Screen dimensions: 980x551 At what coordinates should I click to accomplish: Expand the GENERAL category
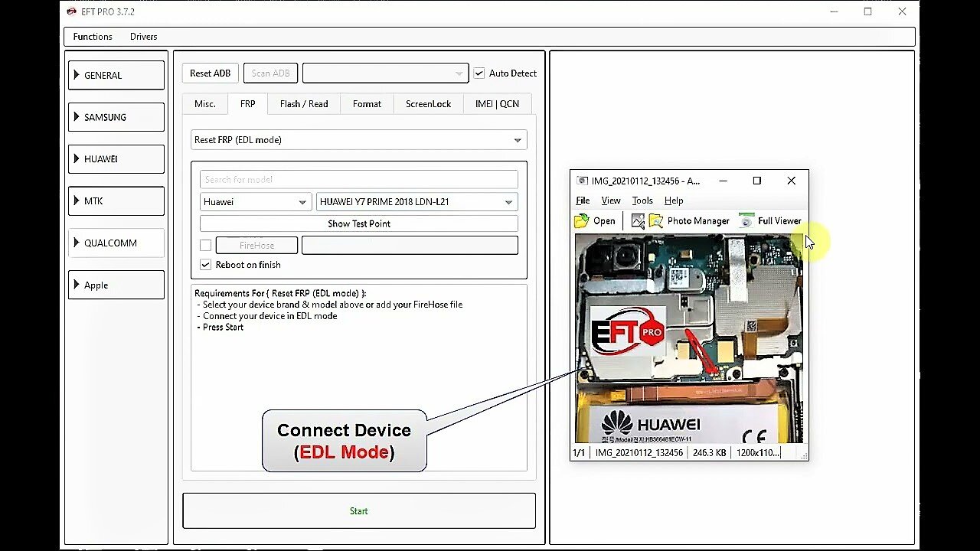tap(116, 75)
